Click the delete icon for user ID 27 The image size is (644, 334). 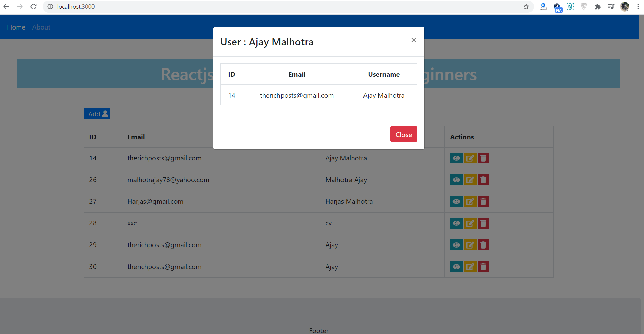(483, 201)
